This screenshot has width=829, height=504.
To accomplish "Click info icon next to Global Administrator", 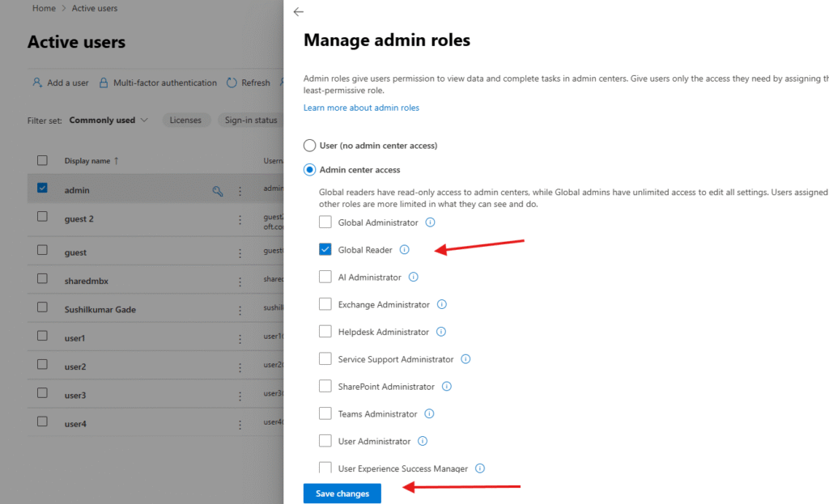I will tap(431, 222).
